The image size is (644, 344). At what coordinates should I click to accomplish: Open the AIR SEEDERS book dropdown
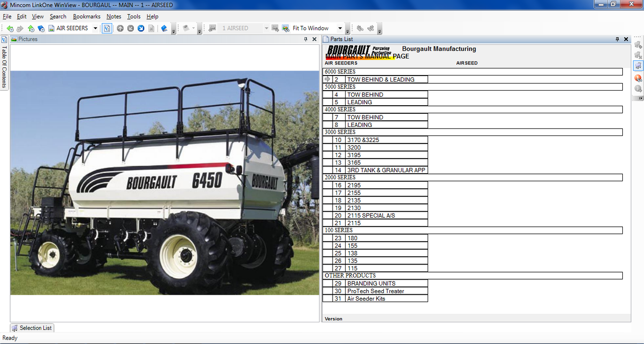pyautogui.click(x=95, y=28)
